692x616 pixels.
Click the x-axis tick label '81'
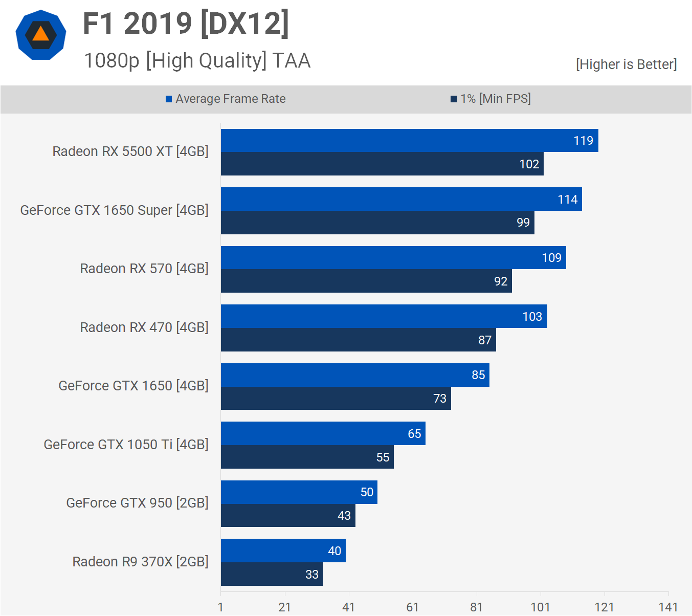click(x=476, y=607)
